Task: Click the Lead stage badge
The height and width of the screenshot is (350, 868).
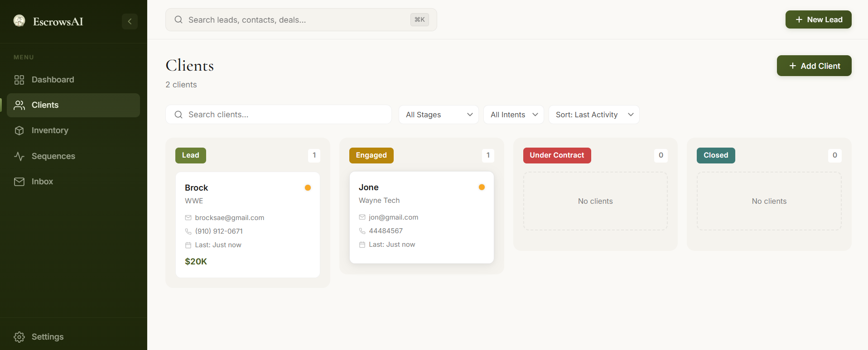Action: 191,155
